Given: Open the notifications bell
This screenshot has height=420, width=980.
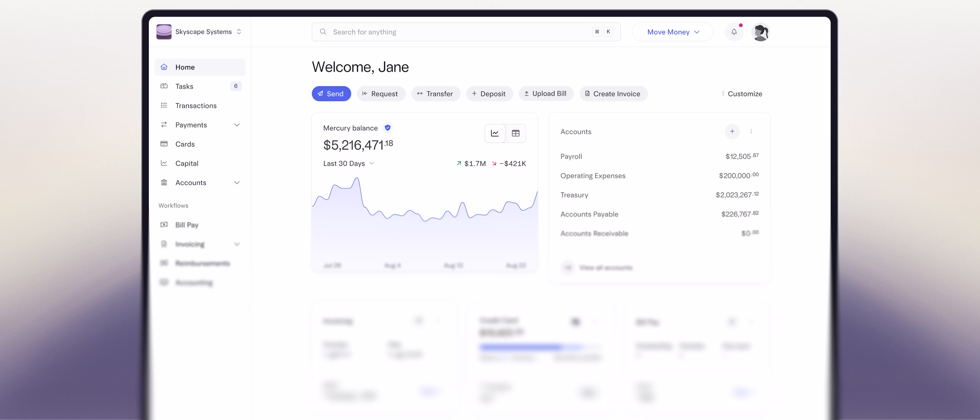Looking at the screenshot, I should coord(734,32).
